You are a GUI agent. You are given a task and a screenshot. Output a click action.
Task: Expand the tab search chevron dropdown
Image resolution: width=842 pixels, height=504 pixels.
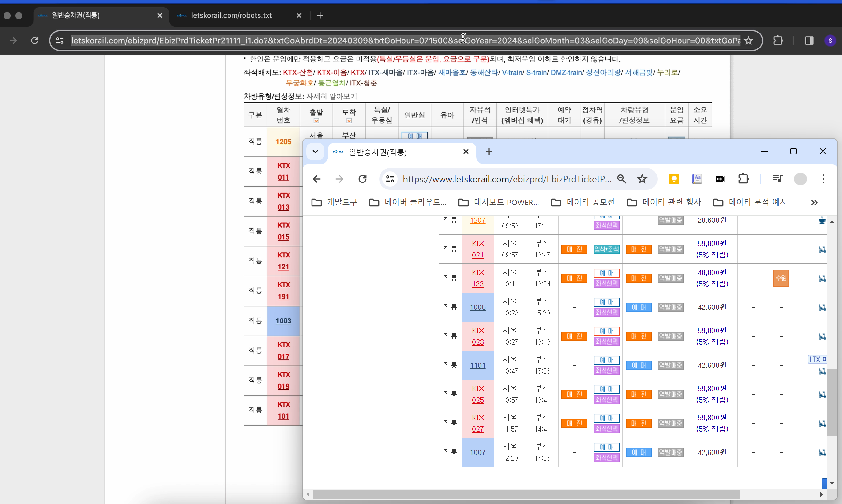pos(315,152)
